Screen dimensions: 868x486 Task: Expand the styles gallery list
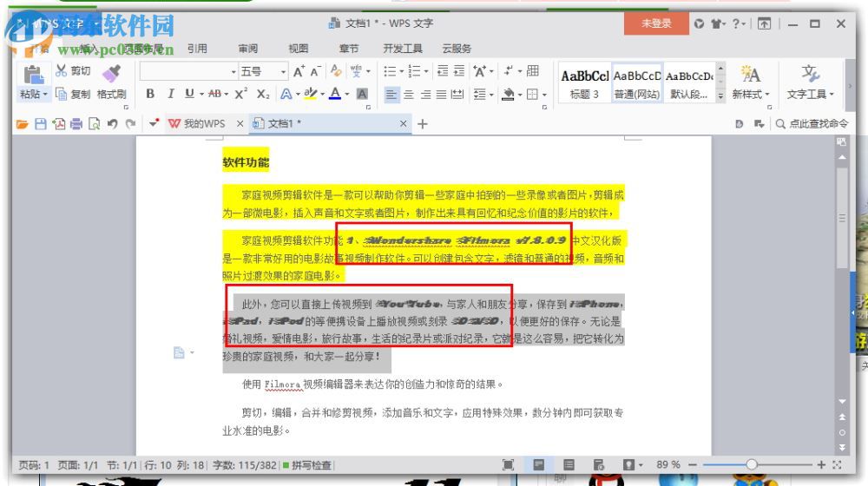click(720, 95)
